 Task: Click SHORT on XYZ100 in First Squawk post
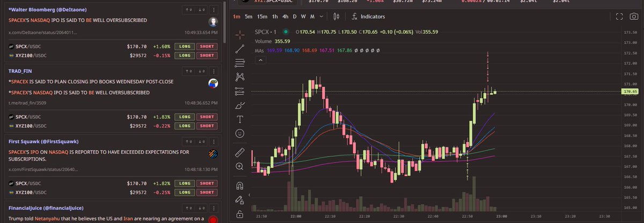click(x=207, y=192)
